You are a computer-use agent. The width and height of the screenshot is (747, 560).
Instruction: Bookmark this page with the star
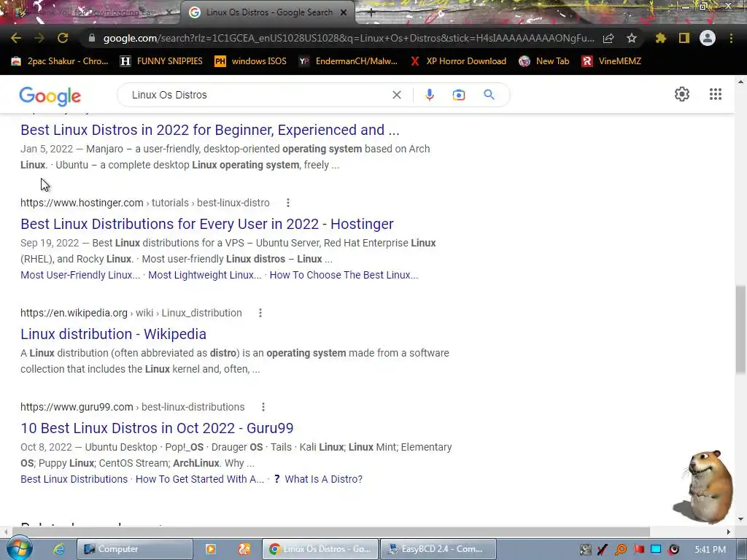(631, 38)
